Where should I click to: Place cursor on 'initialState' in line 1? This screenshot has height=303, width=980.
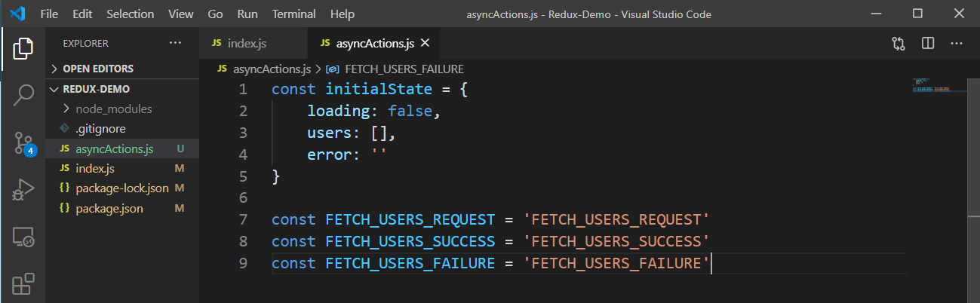coord(379,89)
